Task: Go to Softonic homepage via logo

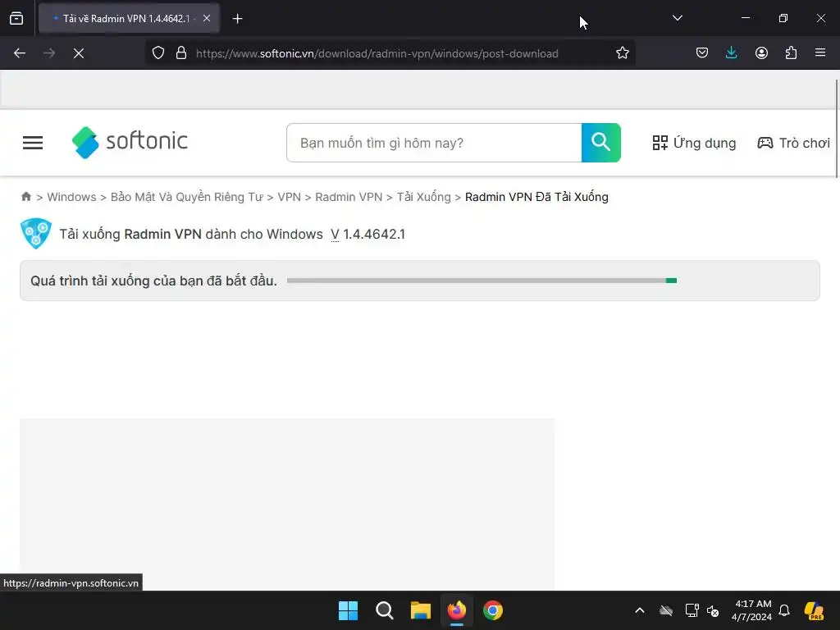Action: coord(130,142)
